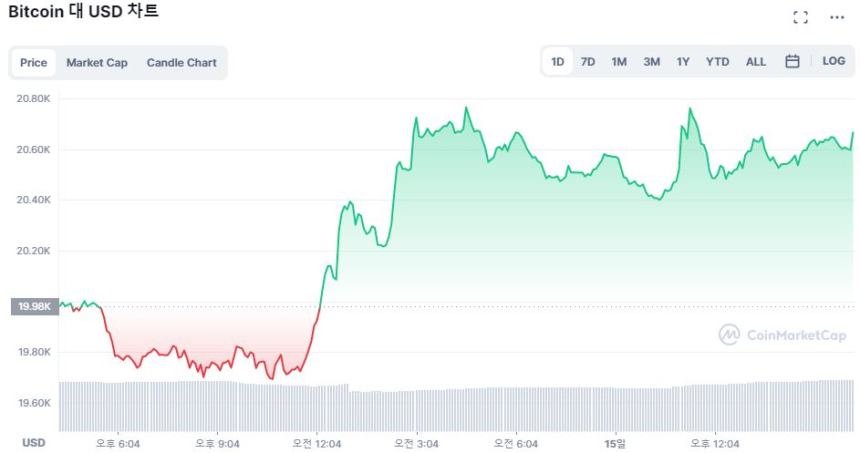Image resolution: width=860 pixels, height=453 pixels.
Task: Click the 오전 12:04 time axis label
Action: (315, 443)
